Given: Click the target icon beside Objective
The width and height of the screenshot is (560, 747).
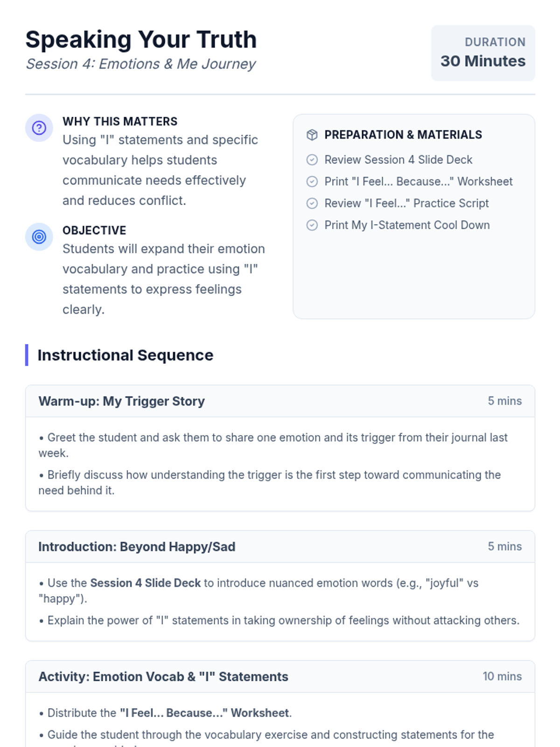Looking at the screenshot, I should (39, 237).
